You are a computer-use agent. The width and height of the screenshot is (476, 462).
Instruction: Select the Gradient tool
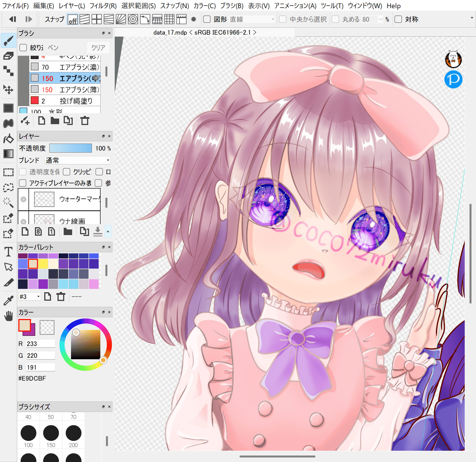[8, 154]
